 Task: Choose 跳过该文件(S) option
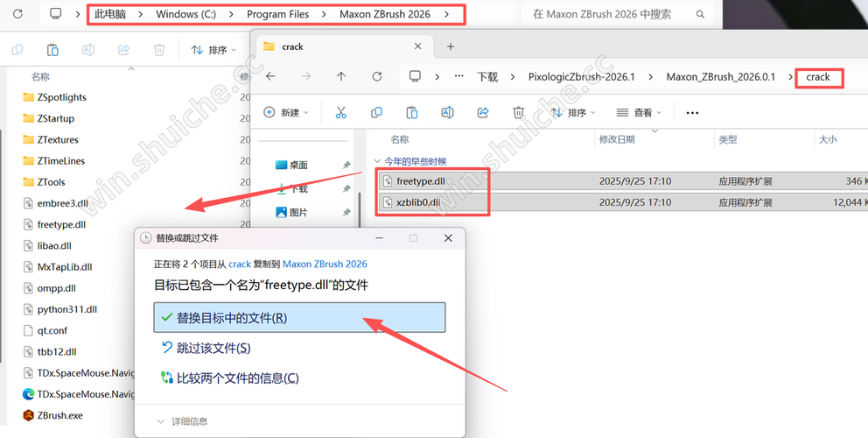click(x=213, y=348)
